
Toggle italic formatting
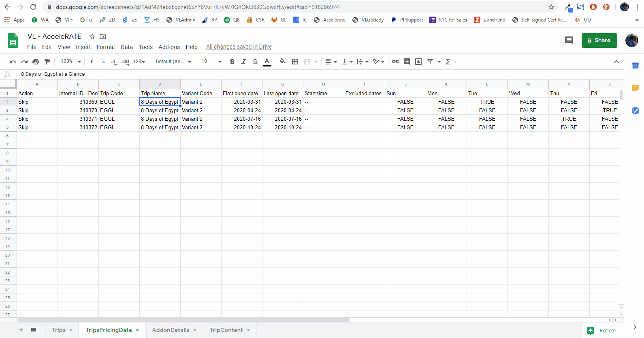pyautogui.click(x=243, y=62)
